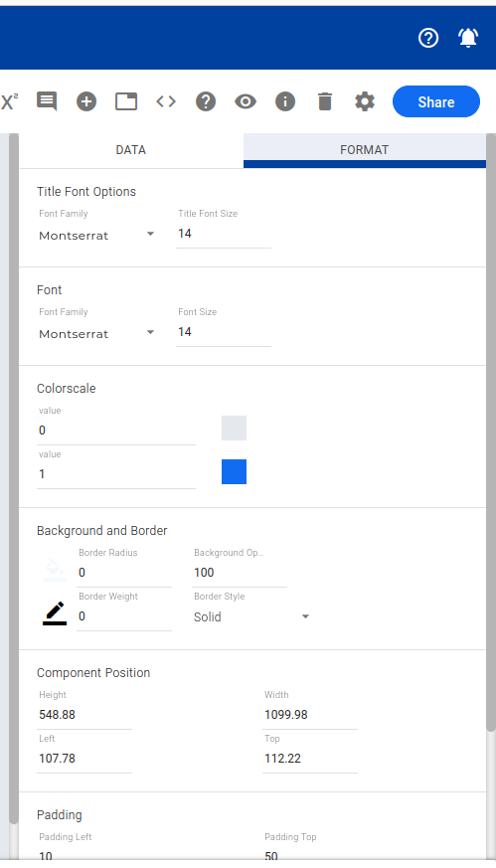Click the gray help question mark in toolbar
This screenshot has width=496, height=868.
click(206, 101)
